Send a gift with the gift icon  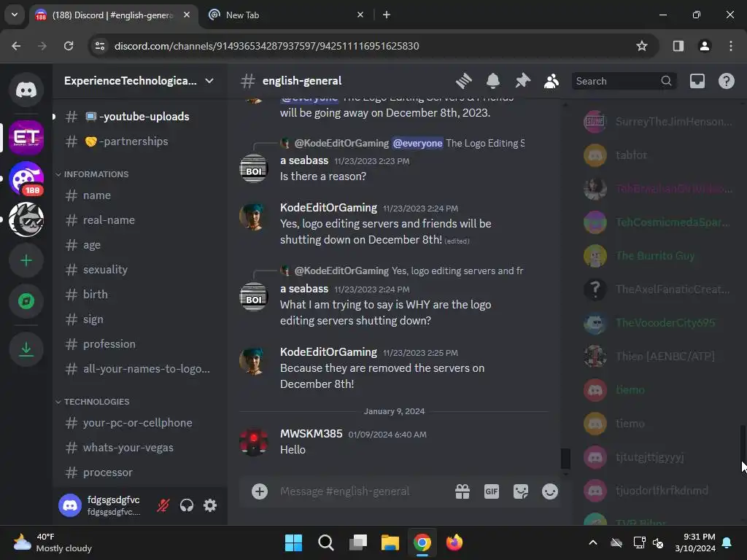[462, 491]
